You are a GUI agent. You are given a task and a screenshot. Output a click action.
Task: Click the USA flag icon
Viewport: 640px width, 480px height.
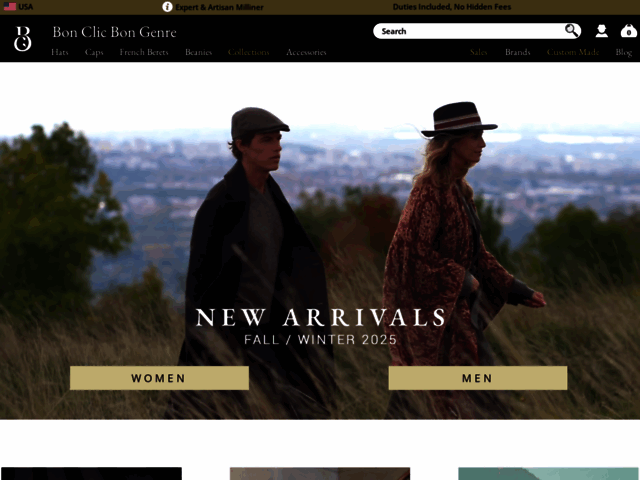[10, 7]
